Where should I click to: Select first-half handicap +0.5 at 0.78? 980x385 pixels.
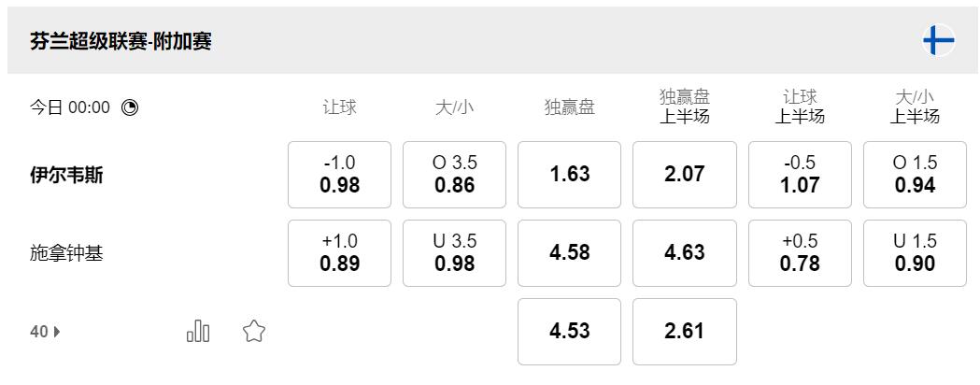(800, 252)
